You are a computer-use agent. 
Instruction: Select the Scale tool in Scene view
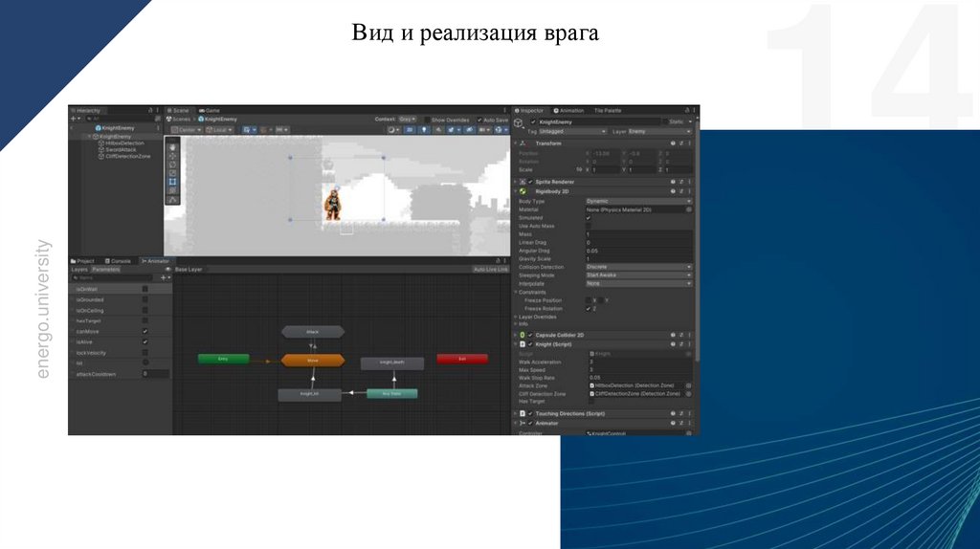coord(172,173)
